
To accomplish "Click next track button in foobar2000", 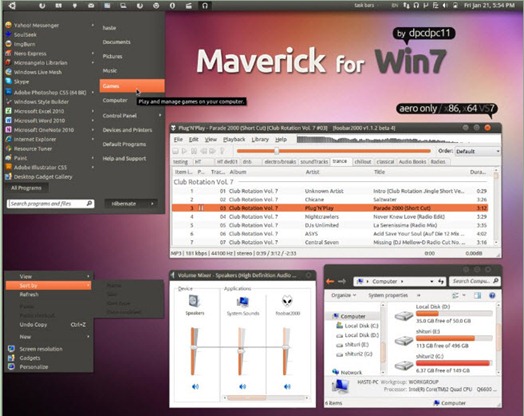I will tap(212, 151).
